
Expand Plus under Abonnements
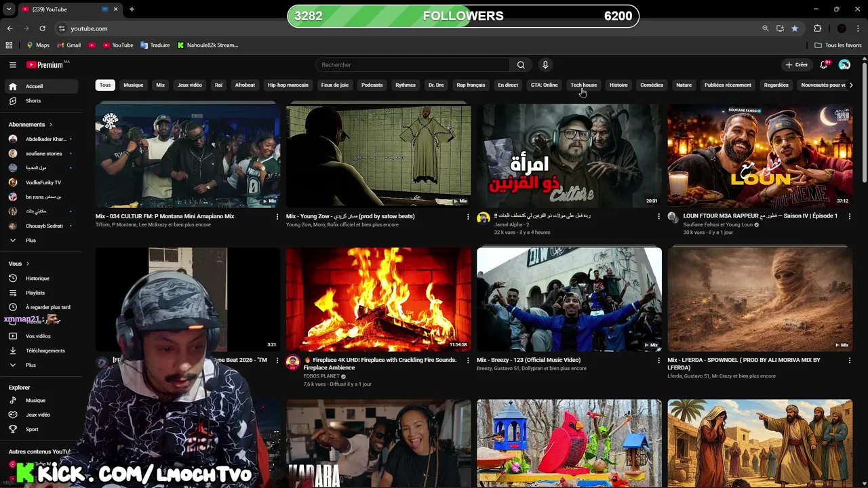click(x=42, y=241)
